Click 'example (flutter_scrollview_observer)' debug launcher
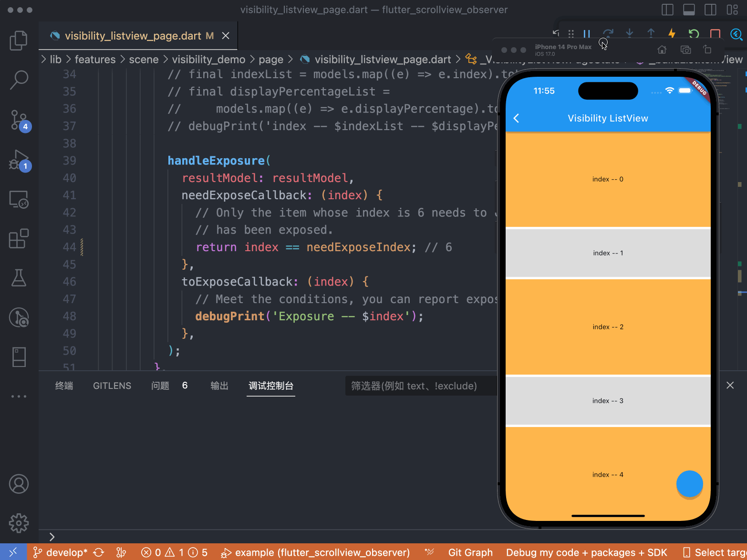Viewport: 747px width, 560px height. [315, 552]
